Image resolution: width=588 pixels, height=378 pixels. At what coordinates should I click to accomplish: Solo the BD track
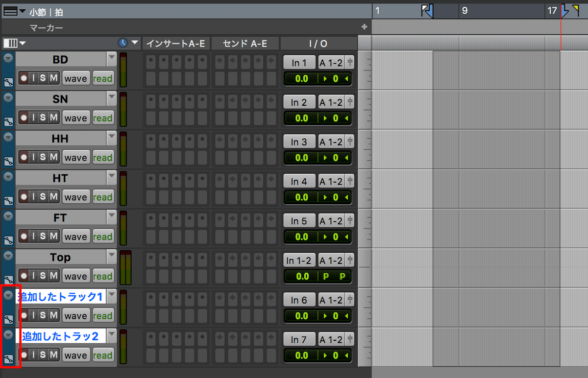pyautogui.click(x=43, y=78)
